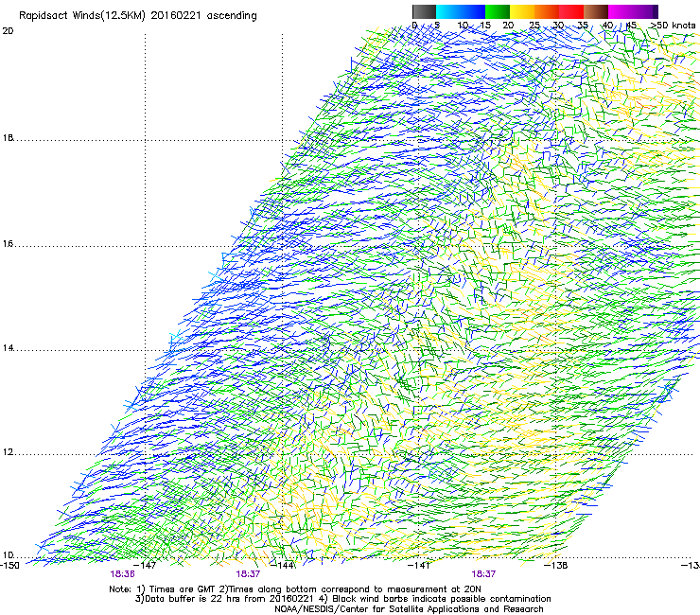Image resolution: width=700 pixels, height=615 pixels.
Task: Click the latitude label 18
Action: tap(8, 138)
